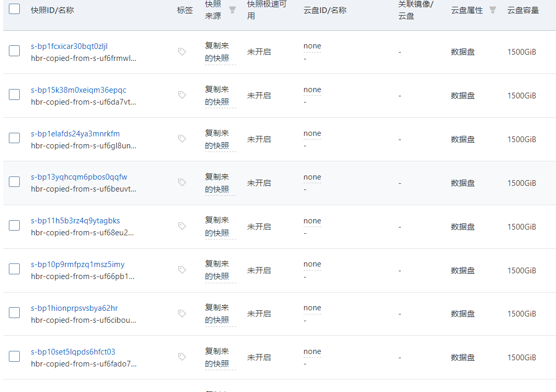
Task: Edit tag icon for s-bp13yqhcqm6pbos0qqfw
Action: pos(182,182)
